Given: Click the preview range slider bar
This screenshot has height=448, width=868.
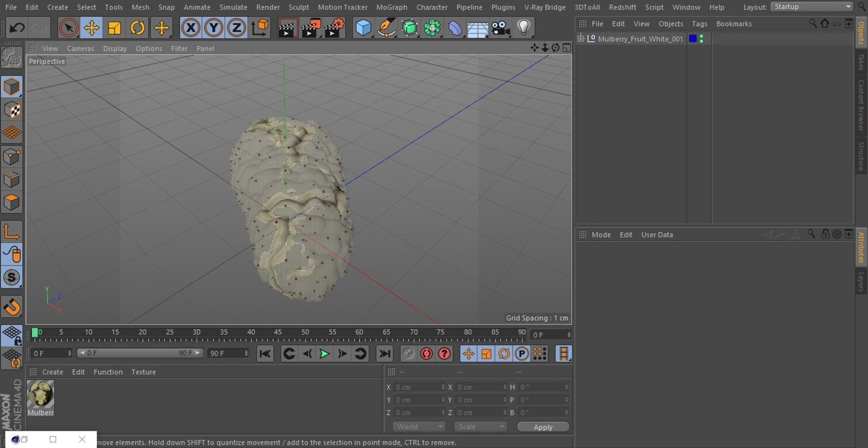Looking at the screenshot, I should [140, 353].
